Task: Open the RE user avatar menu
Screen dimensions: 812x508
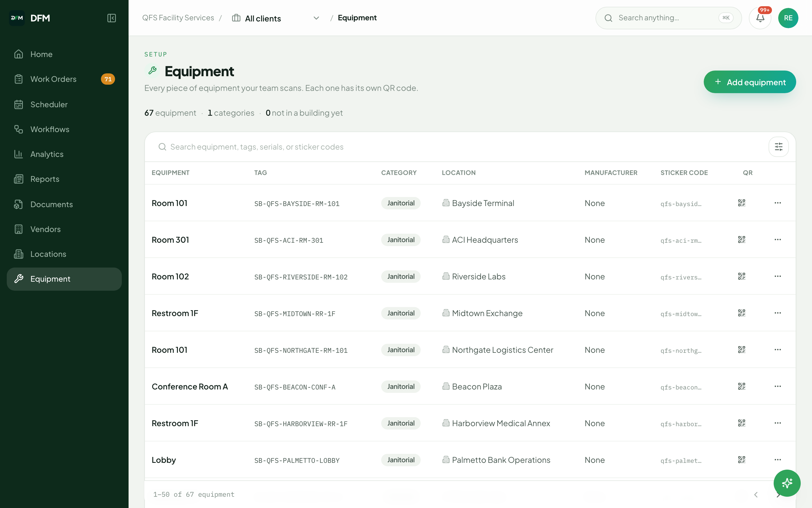Action: click(x=788, y=18)
